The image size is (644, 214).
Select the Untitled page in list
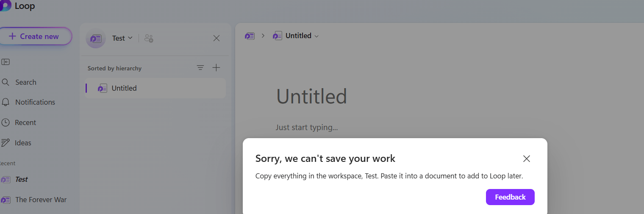coord(155,88)
